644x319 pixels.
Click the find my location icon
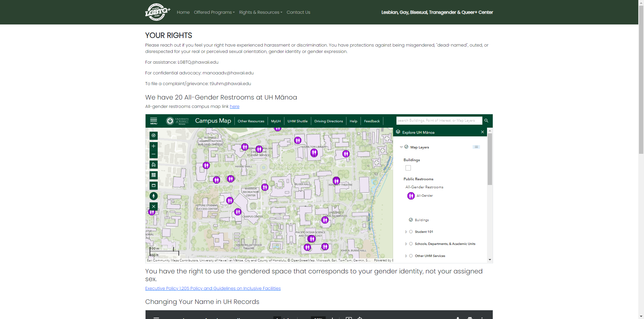tap(154, 135)
